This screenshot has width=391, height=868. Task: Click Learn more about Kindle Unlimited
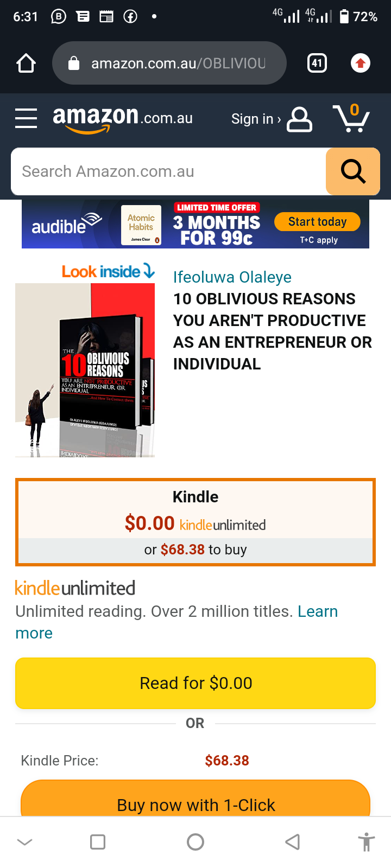[x=176, y=622]
